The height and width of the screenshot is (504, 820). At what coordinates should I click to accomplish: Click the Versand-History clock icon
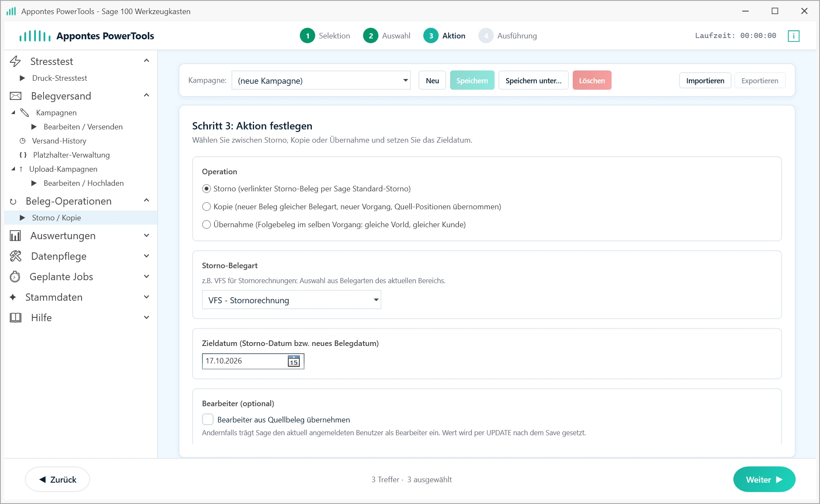(23, 141)
